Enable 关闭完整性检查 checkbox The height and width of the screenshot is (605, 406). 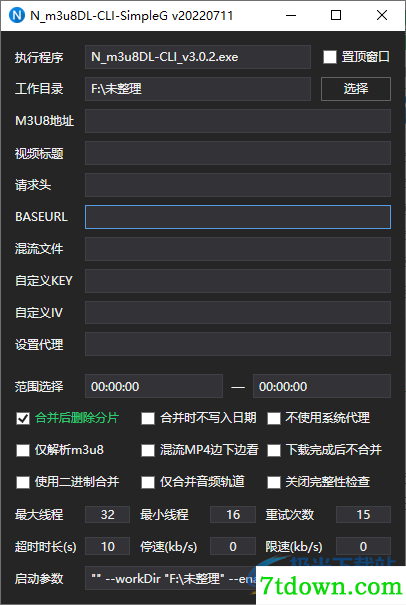click(x=274, y=482)
